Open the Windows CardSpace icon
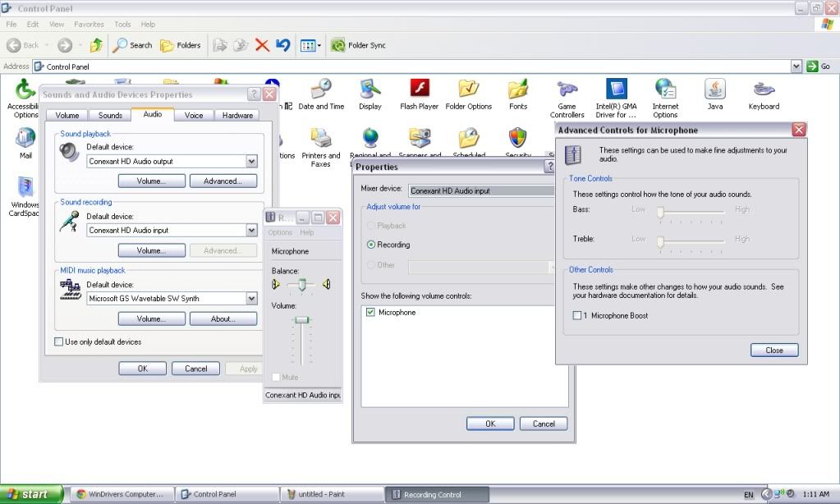The image size is (840, 504). 25,196
